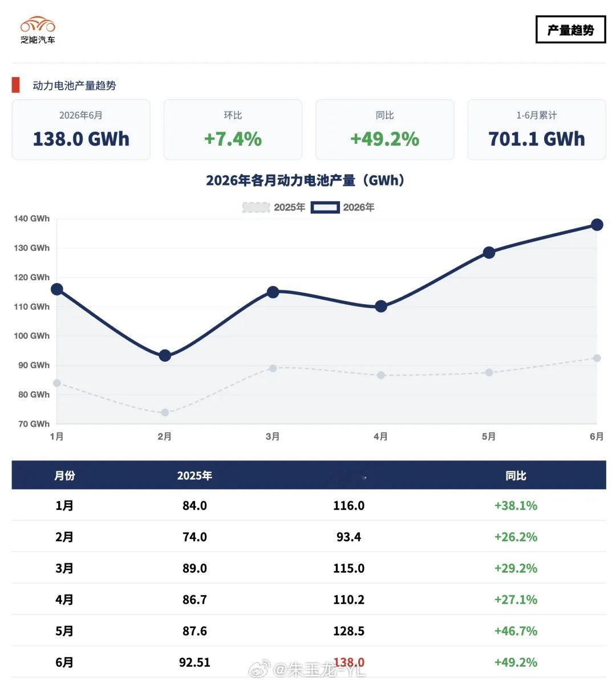Select the 84.0 cell
This screenshot has height=684, width=616.
194,505
